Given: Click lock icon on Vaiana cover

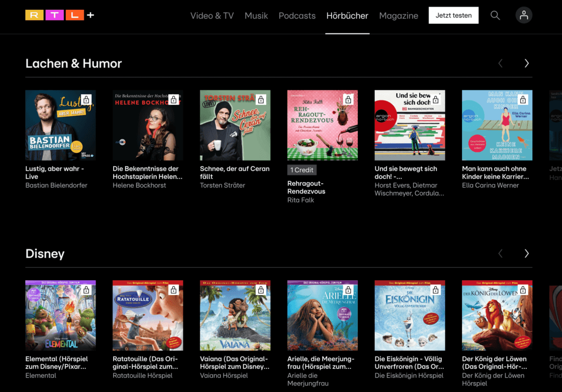Looking at the screenshot, I should click(261, 290).
